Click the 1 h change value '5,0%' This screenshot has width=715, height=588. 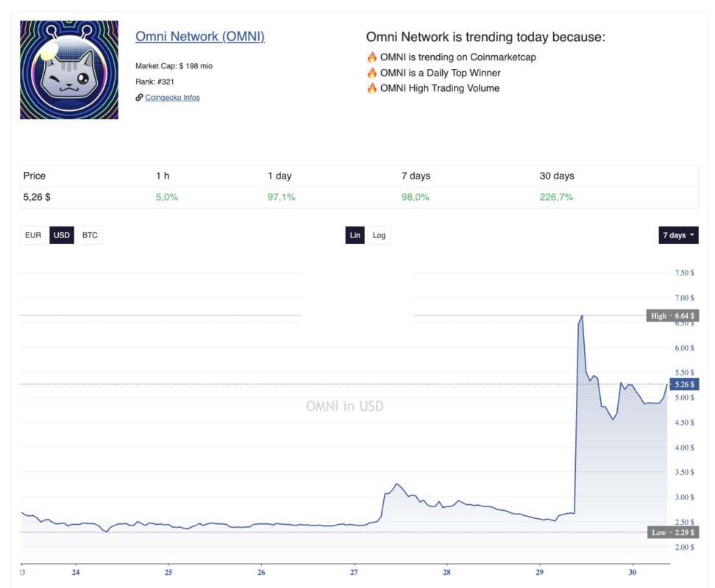tap(167, 197)
